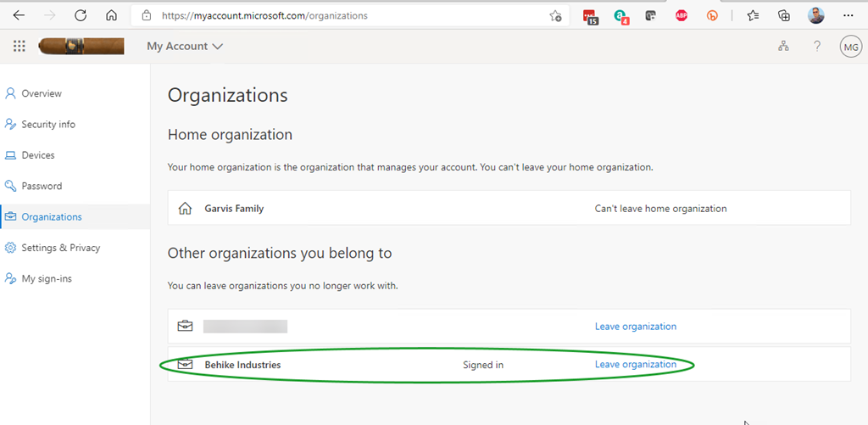Viewport: 868px width, 425px height.
Task: Click the favorites star icon in address bar
Action: click(x=555, y=15)
